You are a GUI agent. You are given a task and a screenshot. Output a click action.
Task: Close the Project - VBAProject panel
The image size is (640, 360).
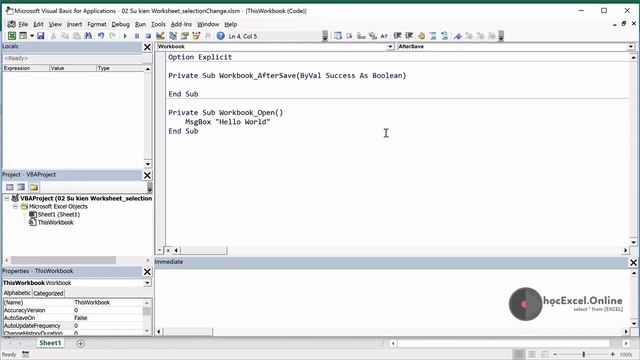tap(147, 176)
